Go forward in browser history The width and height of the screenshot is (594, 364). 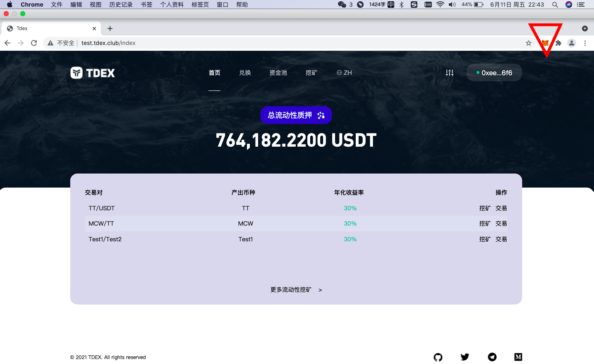click(21, 43)
